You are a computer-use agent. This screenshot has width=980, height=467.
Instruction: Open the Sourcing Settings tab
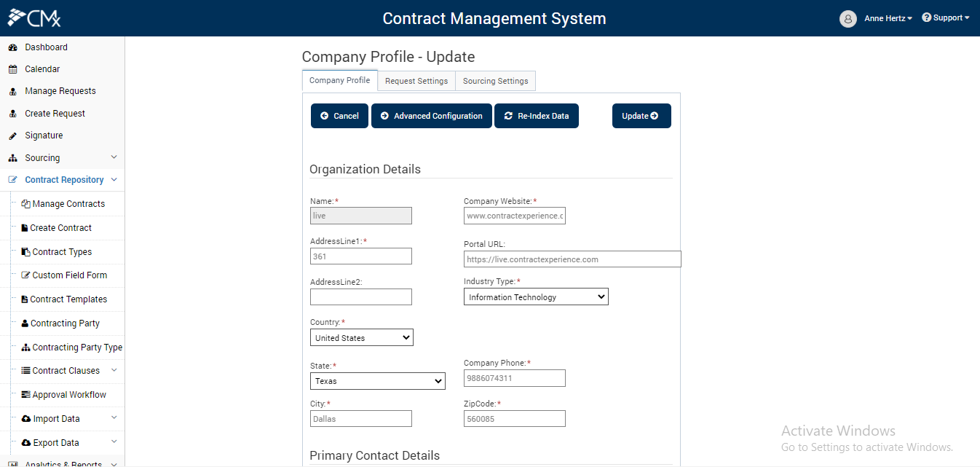point(495,81)
